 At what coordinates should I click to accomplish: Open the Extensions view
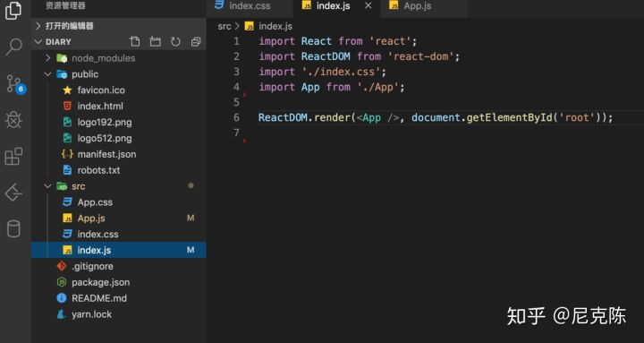click(x=13, y=157)
